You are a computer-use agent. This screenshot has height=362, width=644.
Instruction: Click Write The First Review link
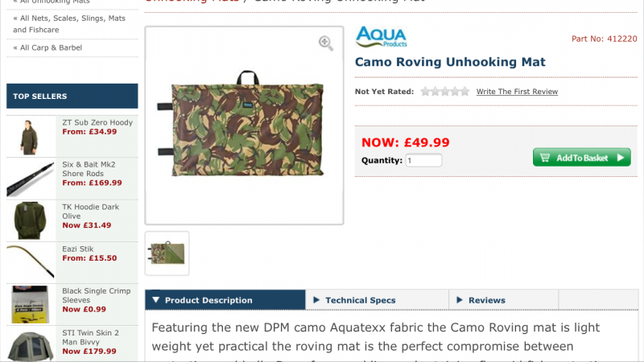point(517,92)
